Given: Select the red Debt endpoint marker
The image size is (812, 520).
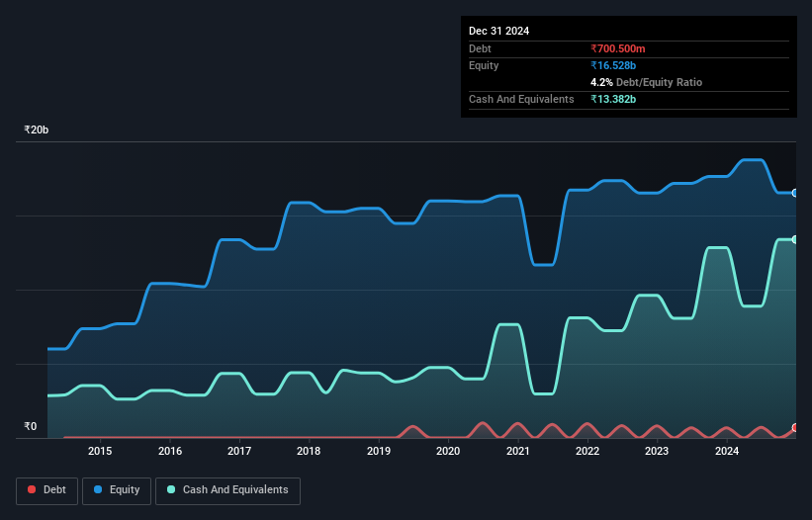Looking at the screenshot, I should tap(795, 428).
